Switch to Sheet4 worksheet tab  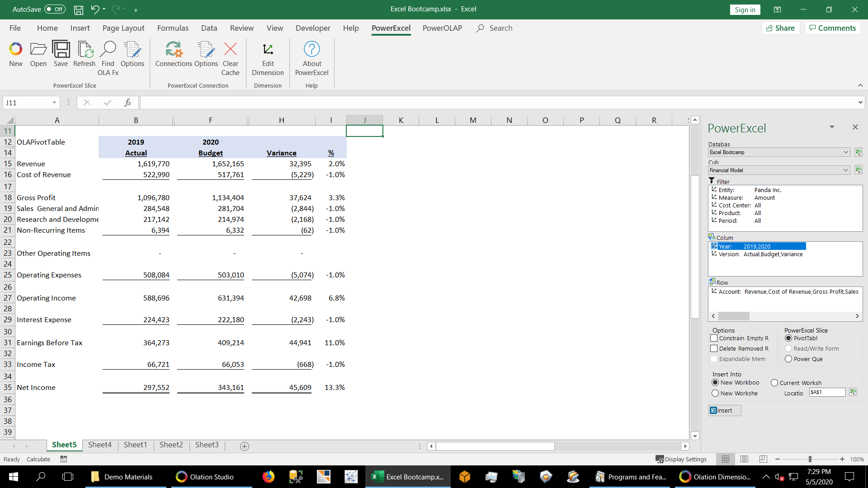click(99, 445)
